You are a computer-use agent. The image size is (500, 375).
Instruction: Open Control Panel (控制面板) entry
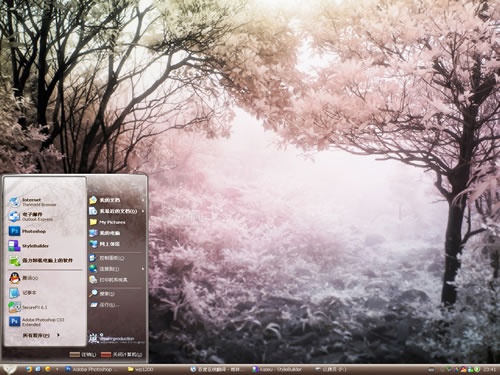[117, 258]
